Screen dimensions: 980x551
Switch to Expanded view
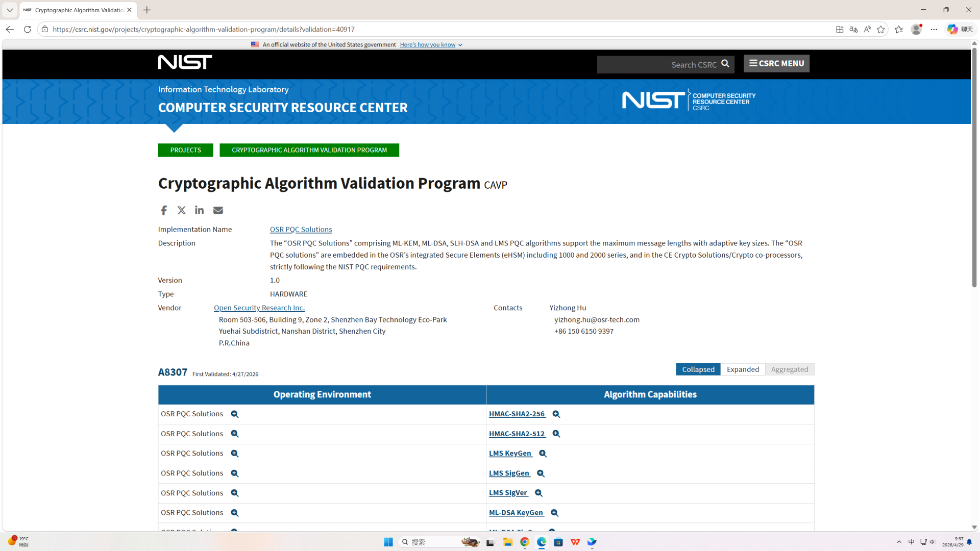point(743,369)
